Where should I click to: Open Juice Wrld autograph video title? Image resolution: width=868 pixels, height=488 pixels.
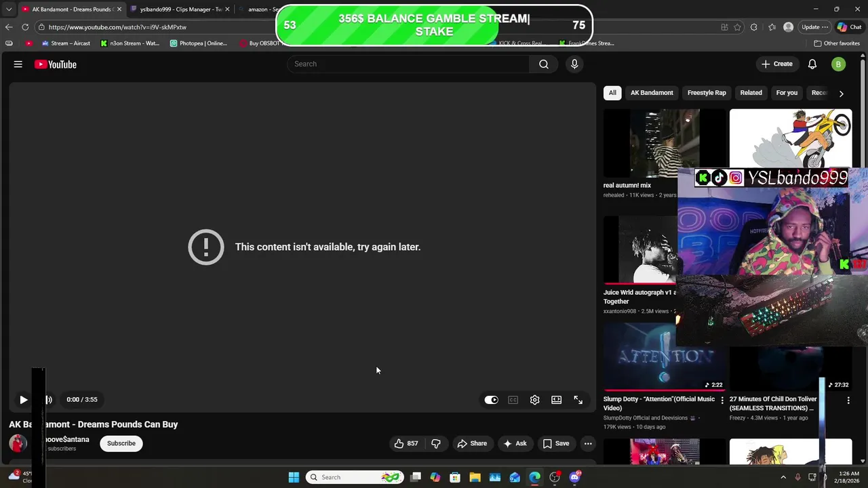click(x=639, y=297)
